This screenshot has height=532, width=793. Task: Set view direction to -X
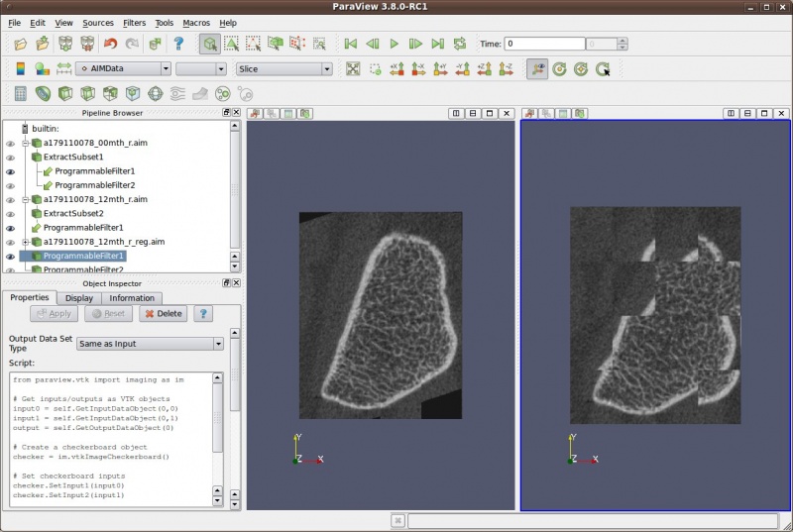click(x=418, y=68)
